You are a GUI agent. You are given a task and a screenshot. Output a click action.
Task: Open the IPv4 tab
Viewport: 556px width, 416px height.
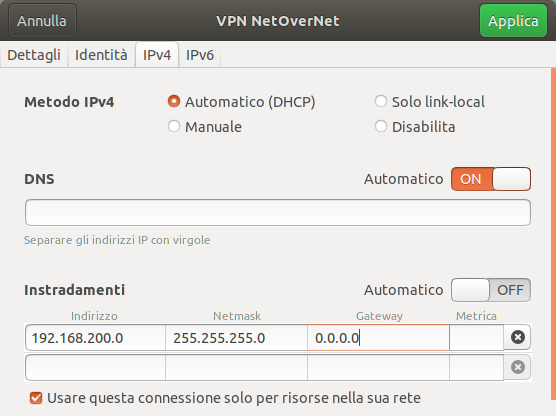pyautogui.click(x=157, y=55)
